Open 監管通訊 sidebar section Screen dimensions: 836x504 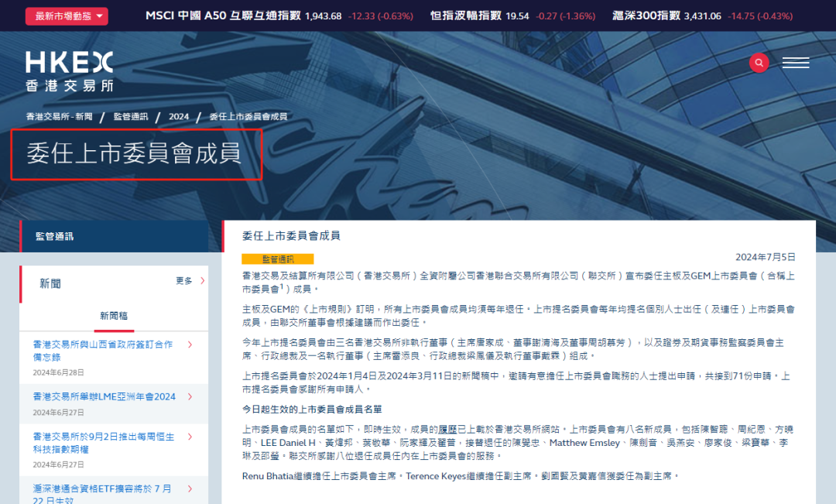coord(114,236)
